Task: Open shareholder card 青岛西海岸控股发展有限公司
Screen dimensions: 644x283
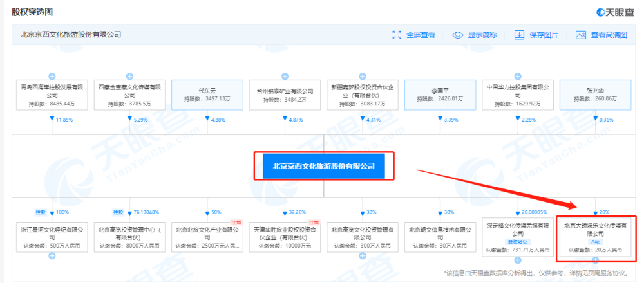Action: pyautogui.click(x=52, y=95)
